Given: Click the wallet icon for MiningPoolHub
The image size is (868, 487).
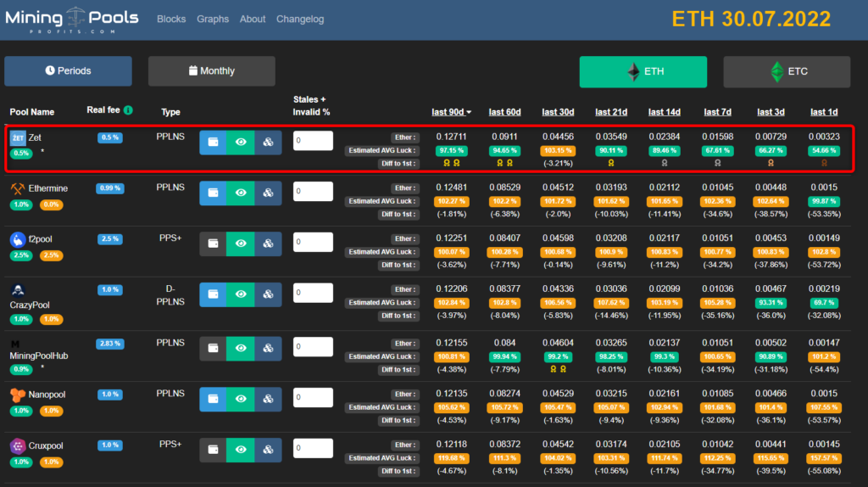Looking at the screenshot, I should tap(214, 348).
